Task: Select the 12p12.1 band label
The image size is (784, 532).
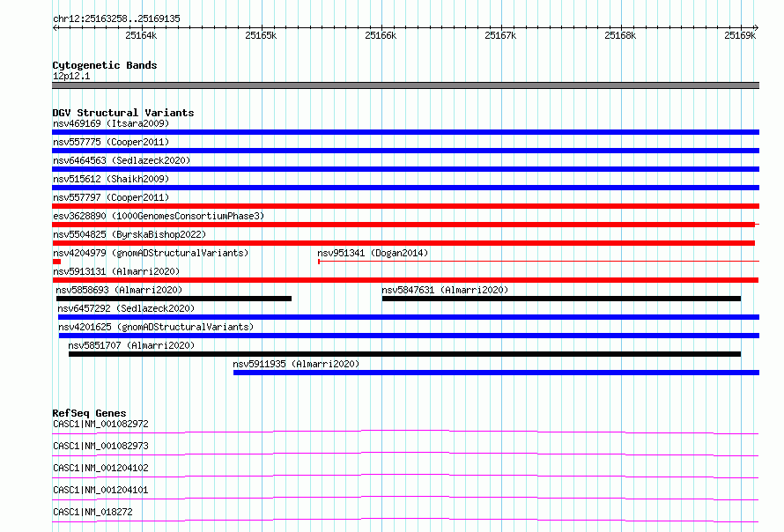Action: (71, 76)
